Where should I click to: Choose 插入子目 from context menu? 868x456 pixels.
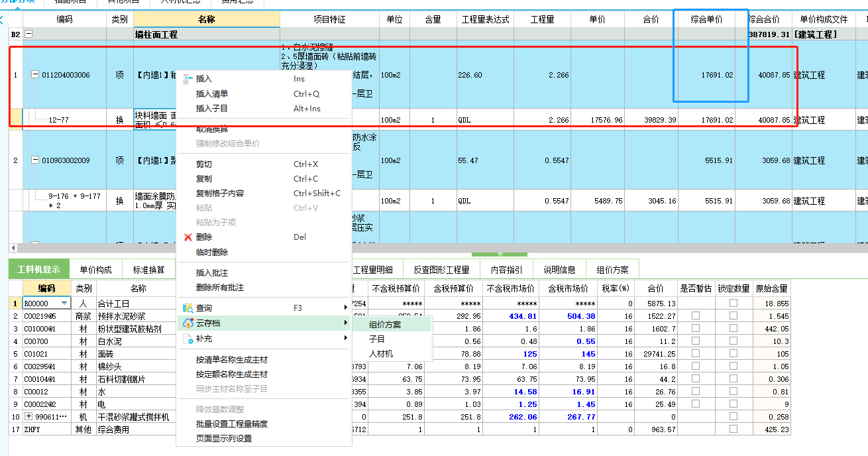click(x=263, y=108)
